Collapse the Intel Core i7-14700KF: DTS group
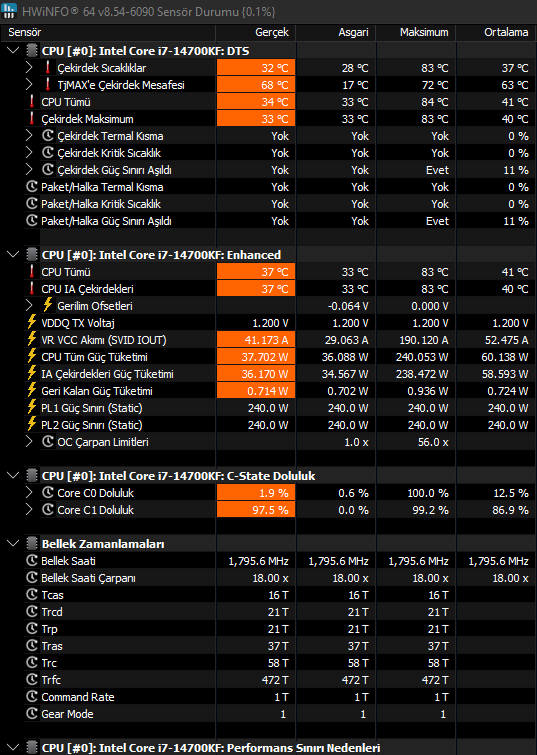This screenshot has width=537, height=755. [x=13, y=51]
